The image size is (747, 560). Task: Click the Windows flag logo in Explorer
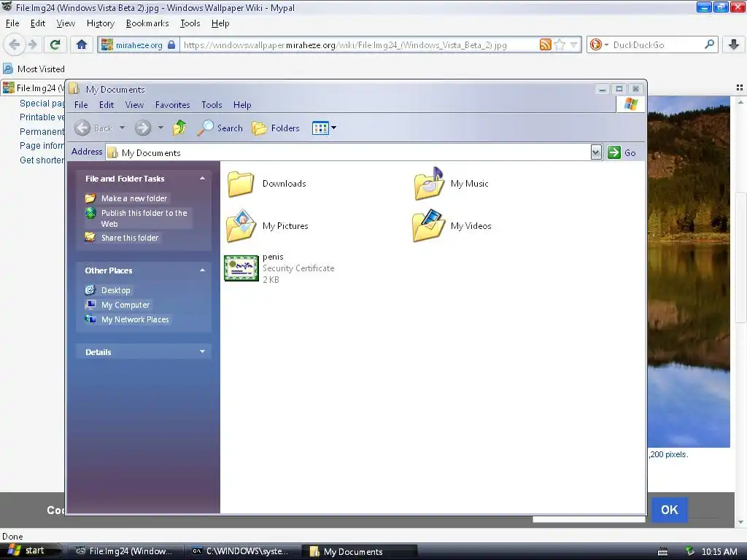coord(631,104)
